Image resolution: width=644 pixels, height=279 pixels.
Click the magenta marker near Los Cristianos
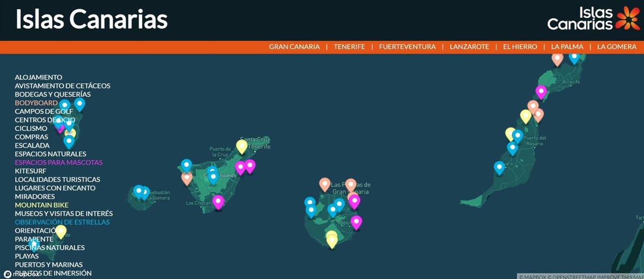click(218, 202)
